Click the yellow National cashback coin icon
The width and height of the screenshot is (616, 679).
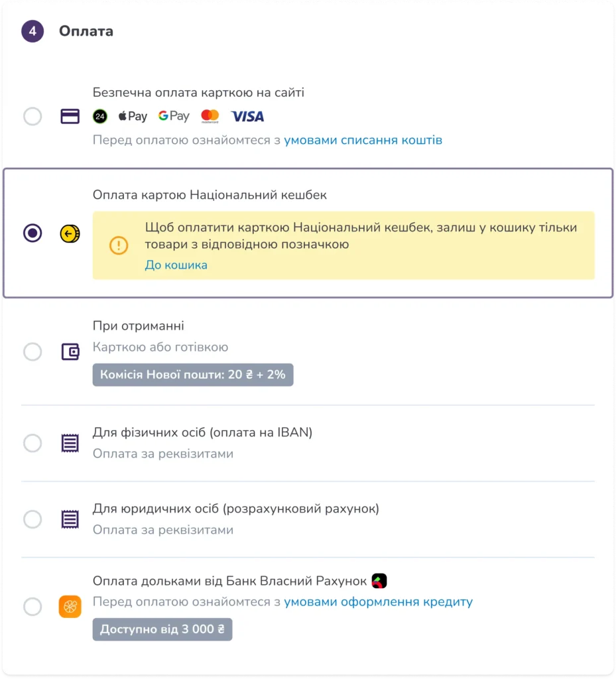point(70,233)
